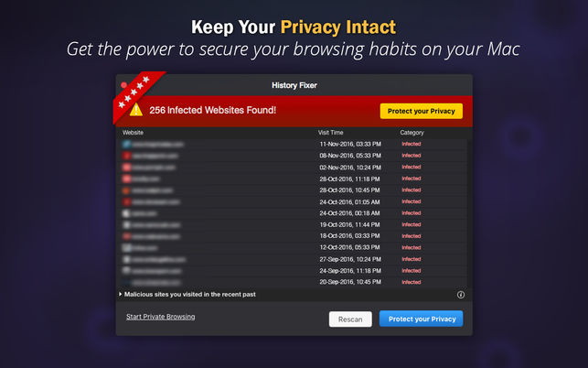588x368 pixels.
Task: Sort by the Visit Time column header
Action: (x=331, y=133)
